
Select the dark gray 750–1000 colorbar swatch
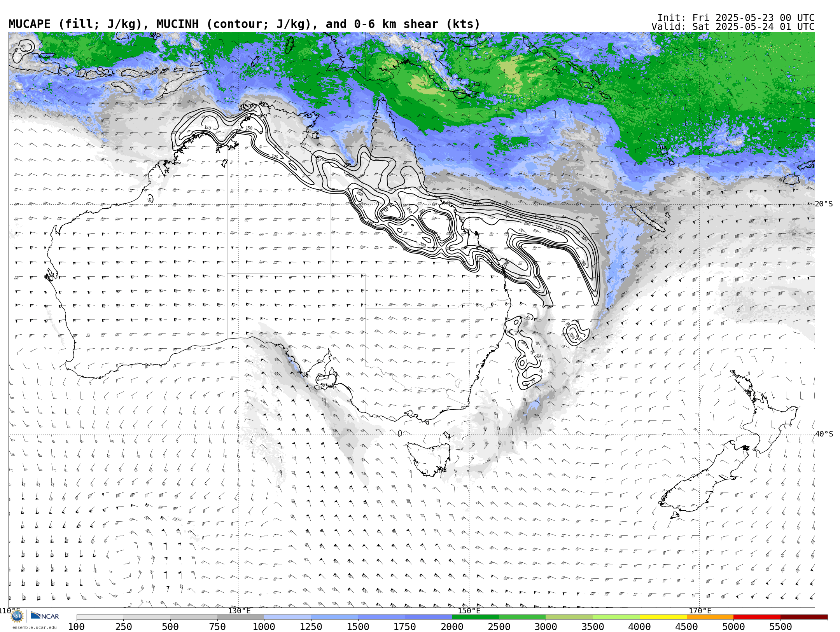click(x=241, y=617)
